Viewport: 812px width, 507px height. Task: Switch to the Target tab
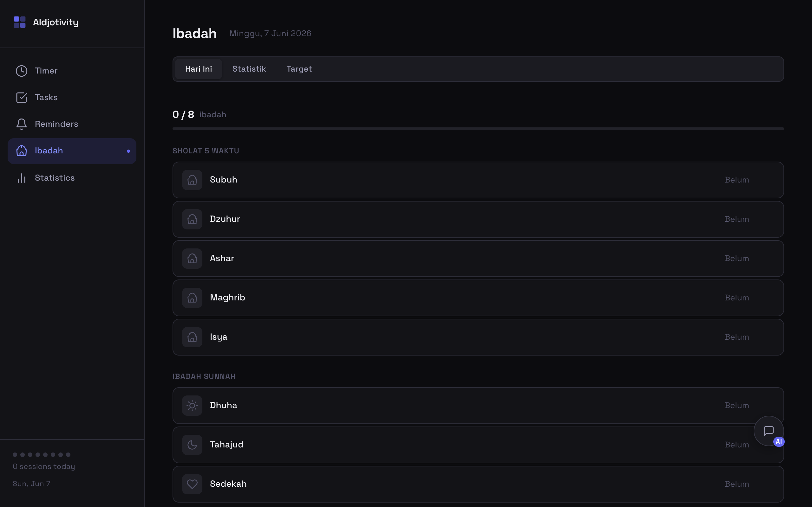[x=299, y=69]
